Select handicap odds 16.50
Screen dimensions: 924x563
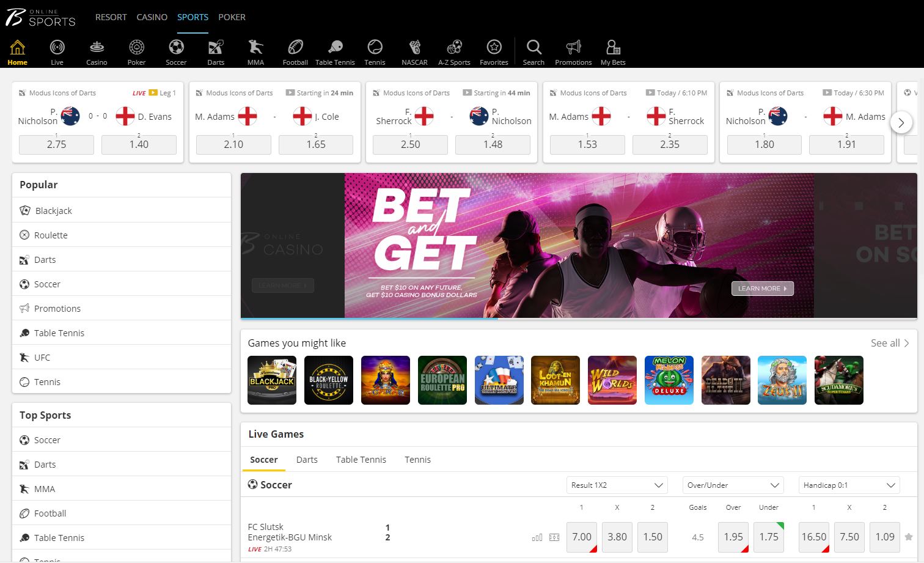[814, 537]
